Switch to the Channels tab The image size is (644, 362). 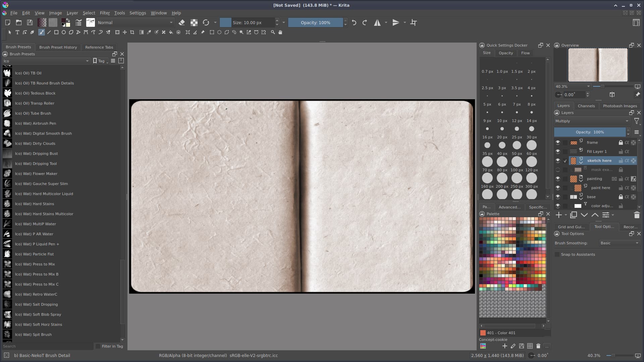tap(586, 106)
